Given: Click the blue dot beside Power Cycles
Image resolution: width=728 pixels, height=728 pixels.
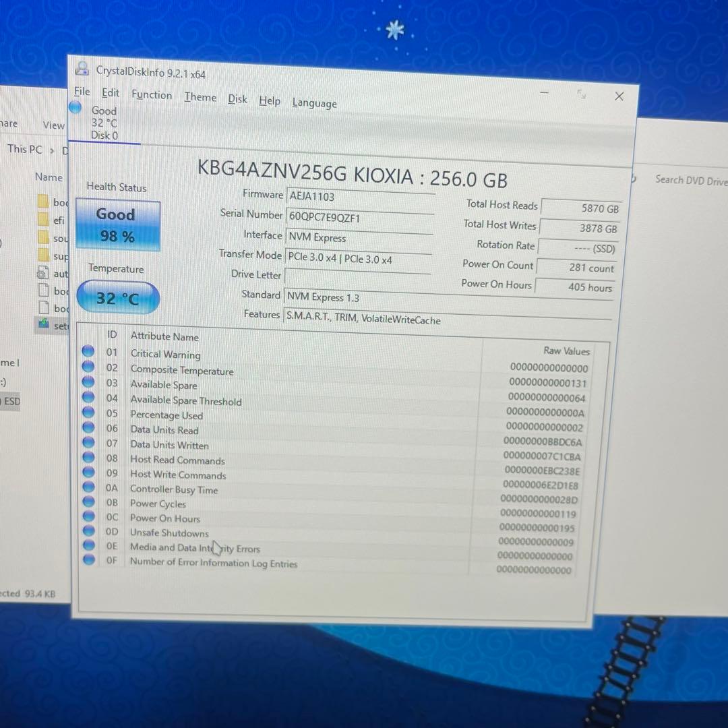Looking at the screenshot, I should point(88,502).
